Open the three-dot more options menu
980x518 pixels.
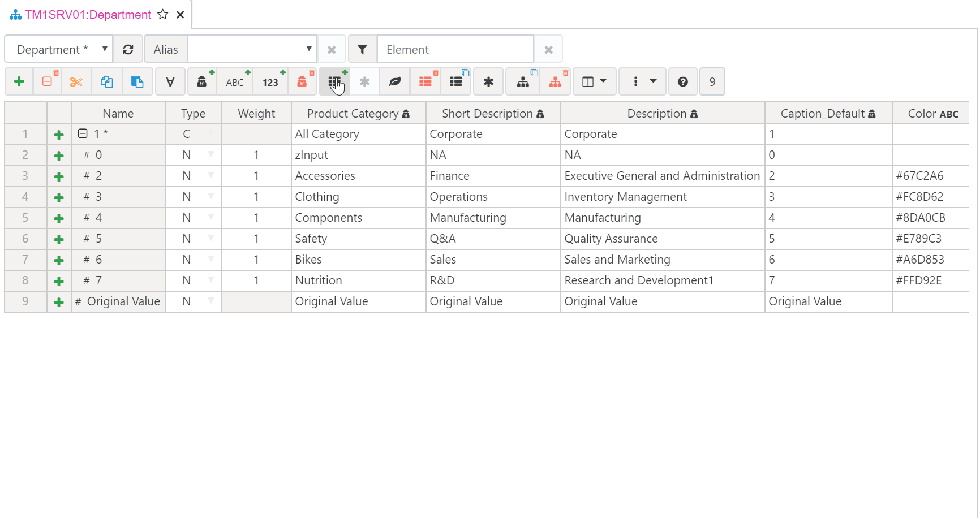coord(642,81)
